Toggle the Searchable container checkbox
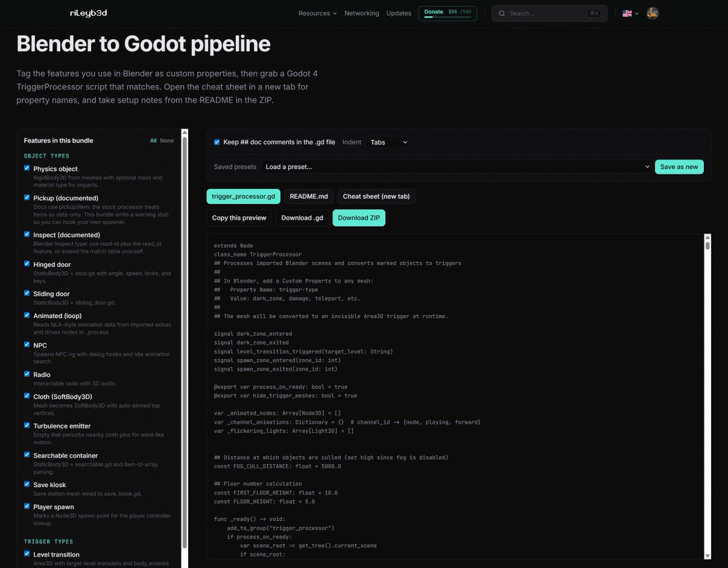 27,455
